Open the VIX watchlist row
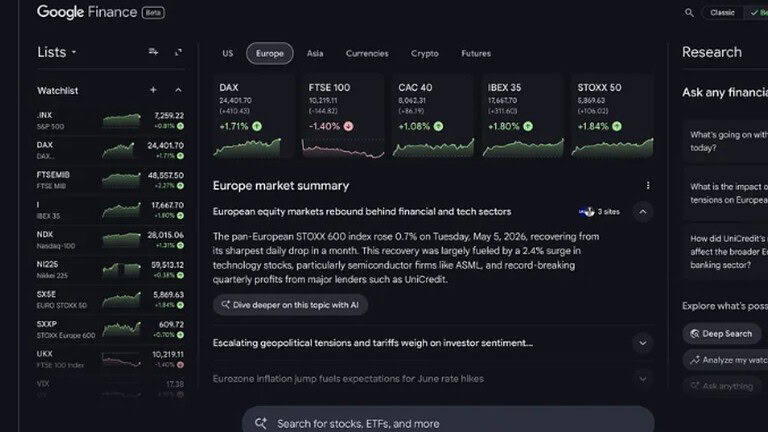The width and height of the screenshot is (768, 432). 110,388
